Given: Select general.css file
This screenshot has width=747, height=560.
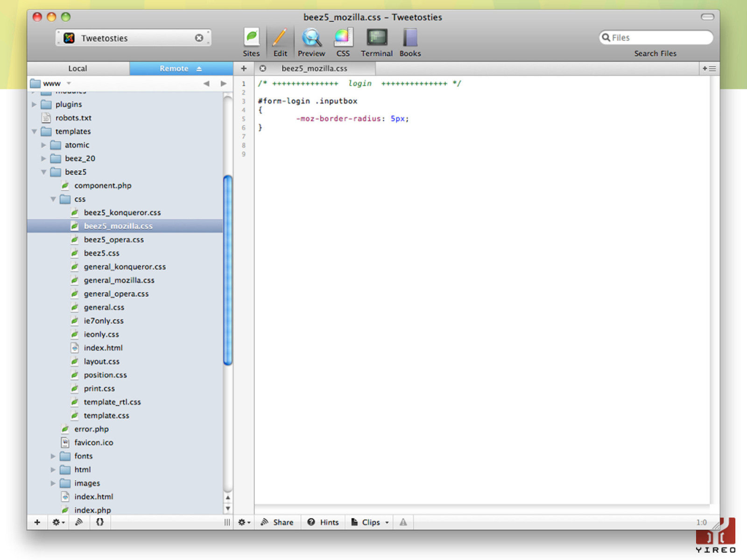Looking at the screenshot, I should (125, 308).
